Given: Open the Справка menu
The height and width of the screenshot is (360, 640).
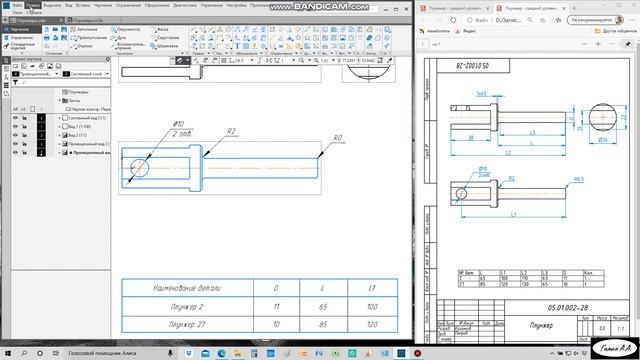Looking at the screenshot, I should tap(34, 12).
